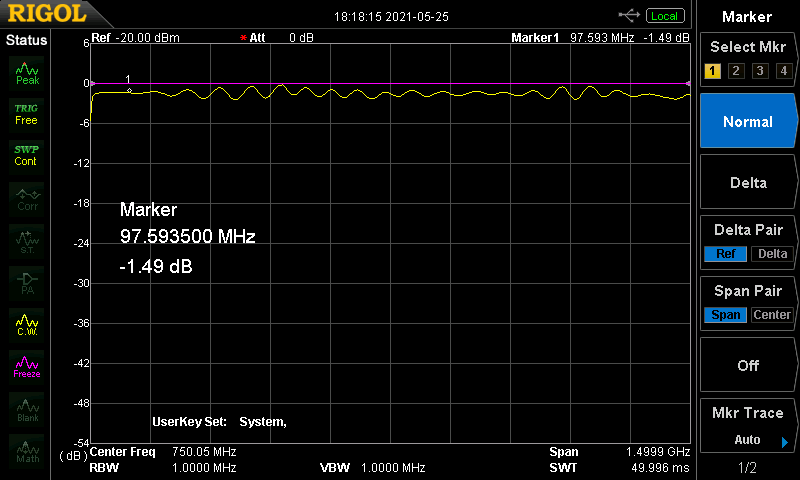This screenshot has height=480, width=800.
Task: Select marker 1 in Select Mkr
Action: (712, 70)
